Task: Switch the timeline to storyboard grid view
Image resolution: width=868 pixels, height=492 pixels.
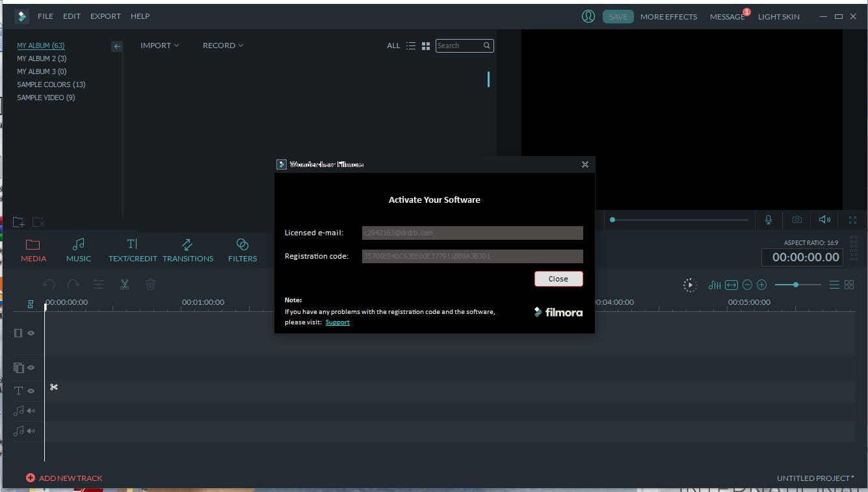Action: pos(849,285)
